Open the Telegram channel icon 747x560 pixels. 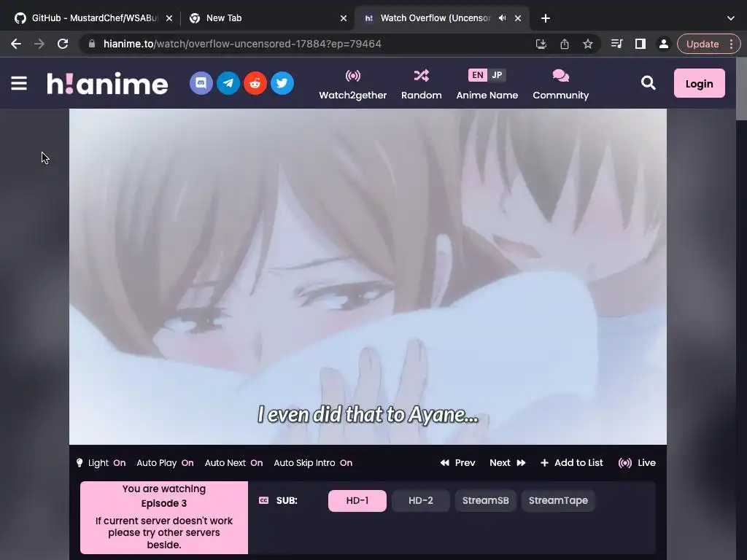pyautogui.click(x=228, y=83)
